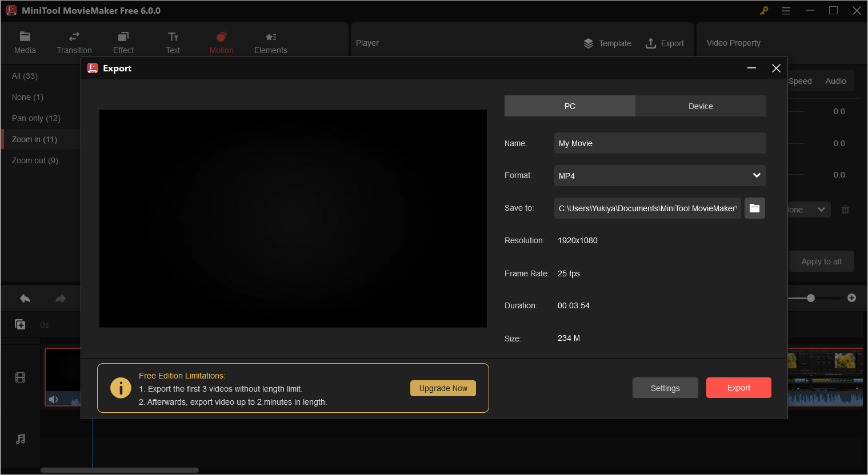The image size is (868, 475).
Task: Click the timeline clip thumbnail on the right
Action: [825, 377]
